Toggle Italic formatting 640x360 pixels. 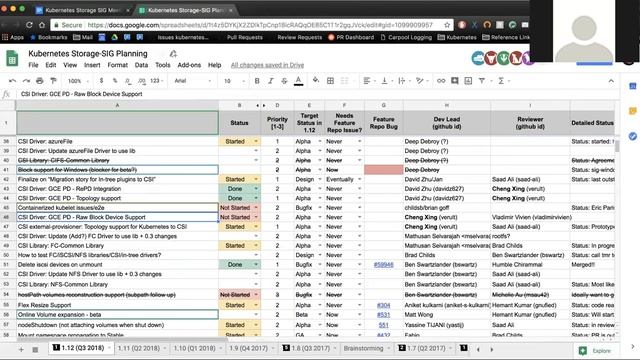[271, 81]
